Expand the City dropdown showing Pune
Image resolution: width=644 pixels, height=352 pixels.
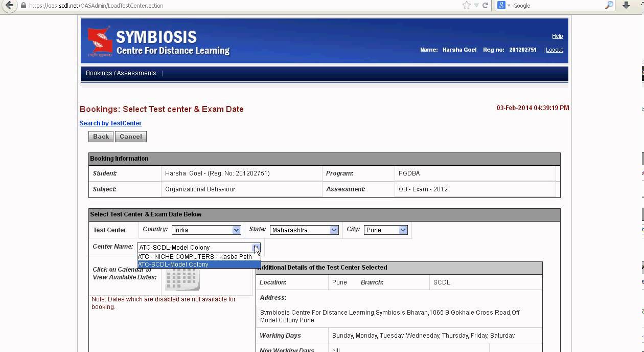point(386,230)
